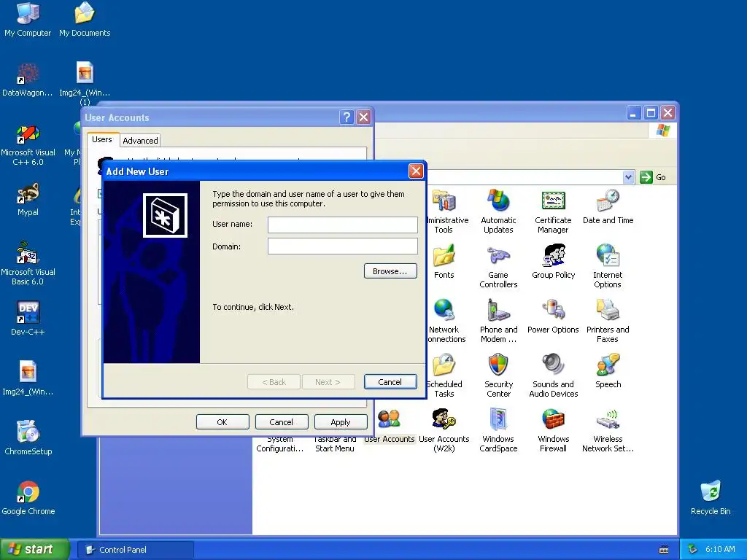The width and height of the screenshot is (747, 560).
Task: Open Security Center in Control Panel
Action: (x=498, y=376)
